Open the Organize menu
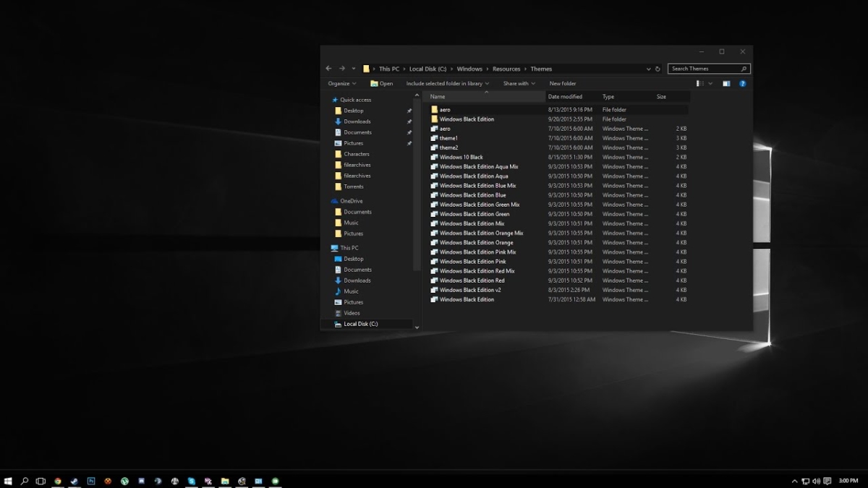The width and height of the screenshot is (868, 488). click(x=341, y=83)
